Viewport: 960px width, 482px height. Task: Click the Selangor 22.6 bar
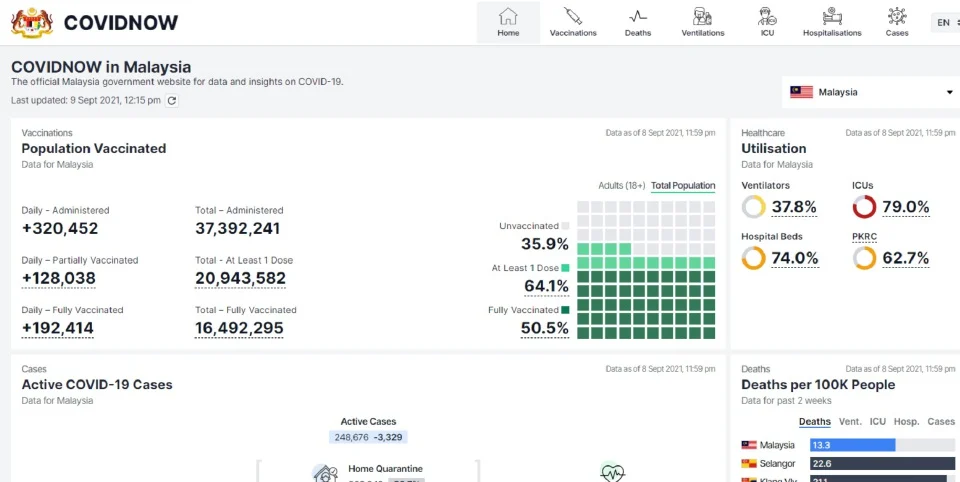coord(882,463)
